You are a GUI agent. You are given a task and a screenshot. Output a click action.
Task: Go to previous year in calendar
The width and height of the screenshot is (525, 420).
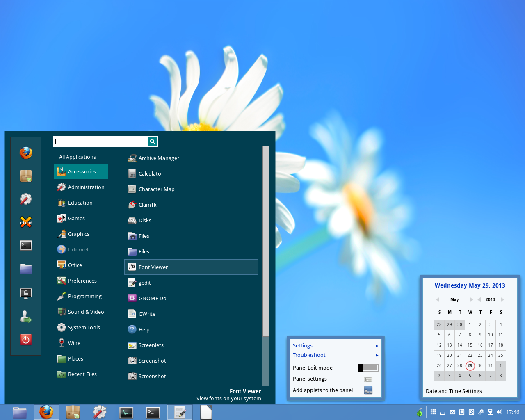tap(479, 300)
